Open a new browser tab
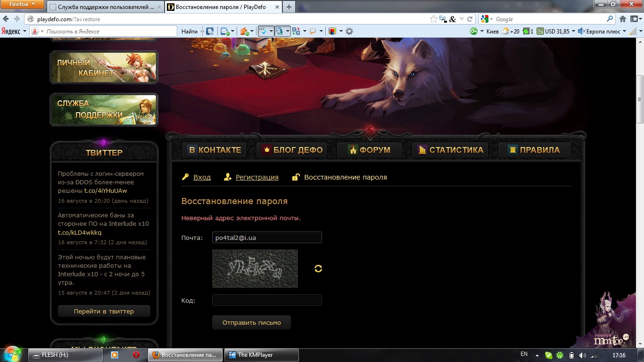The height and width of the screenshot is (362, 644). pos(289,7)
